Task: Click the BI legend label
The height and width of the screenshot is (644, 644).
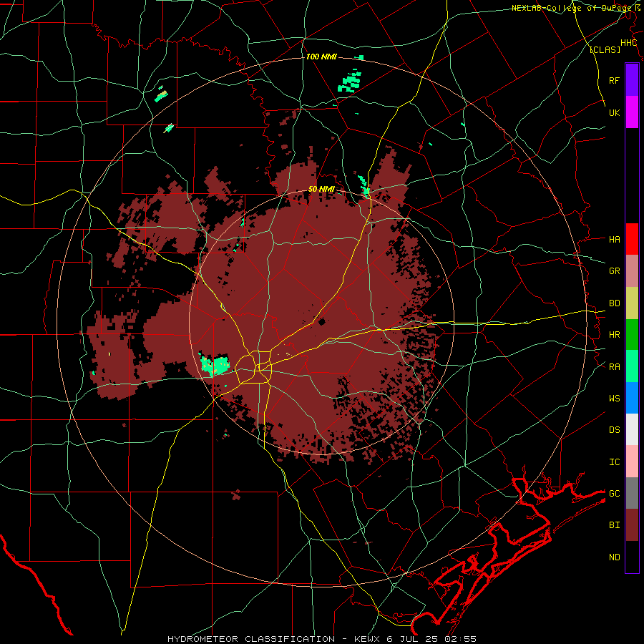Action: click(614, 525)
